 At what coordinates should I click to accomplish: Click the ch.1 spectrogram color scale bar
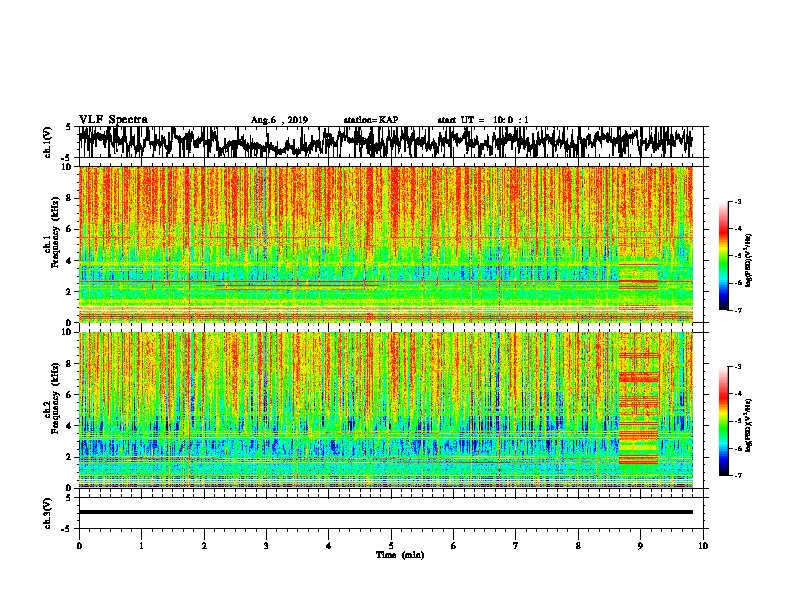click(x=723, y=256)
